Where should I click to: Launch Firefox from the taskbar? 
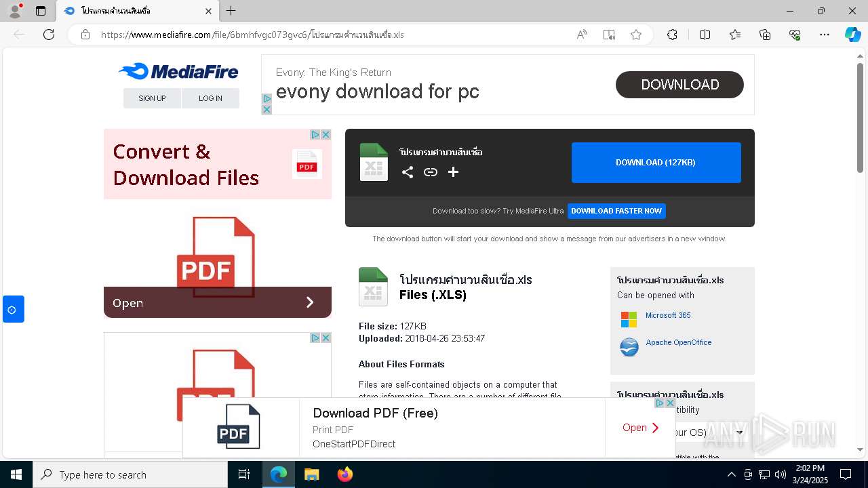pyautogui.click(x=345, y=474)
